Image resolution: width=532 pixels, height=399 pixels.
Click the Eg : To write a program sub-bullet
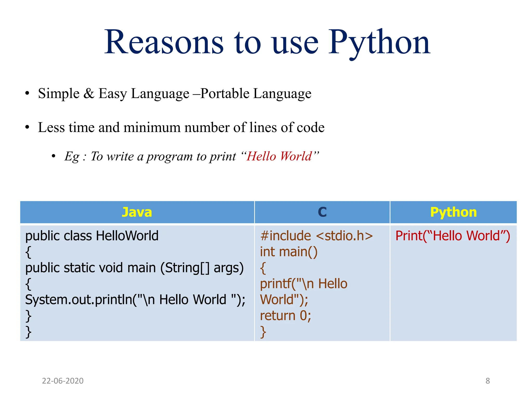click(x=151, y=156)
